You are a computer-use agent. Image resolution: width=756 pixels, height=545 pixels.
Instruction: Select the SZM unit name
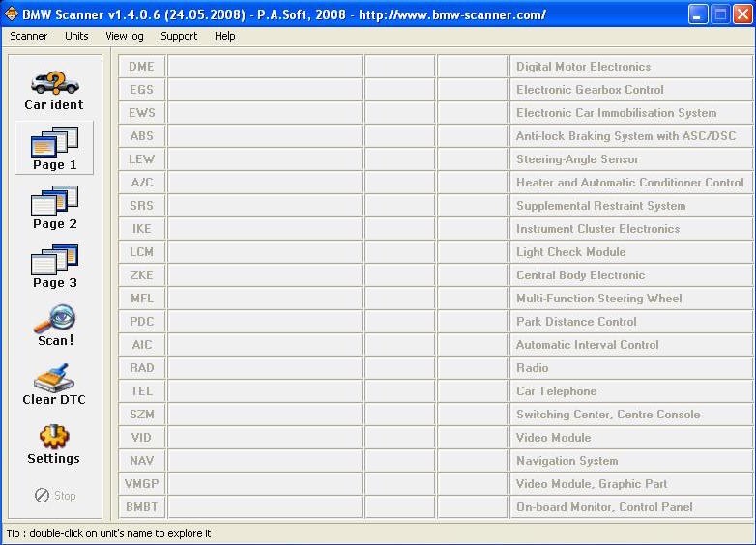pos(142,414)
